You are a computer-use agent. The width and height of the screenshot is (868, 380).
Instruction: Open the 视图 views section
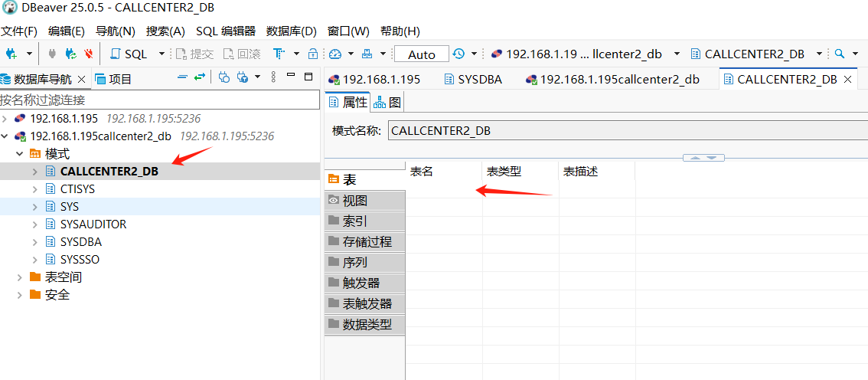click(365, 201)
